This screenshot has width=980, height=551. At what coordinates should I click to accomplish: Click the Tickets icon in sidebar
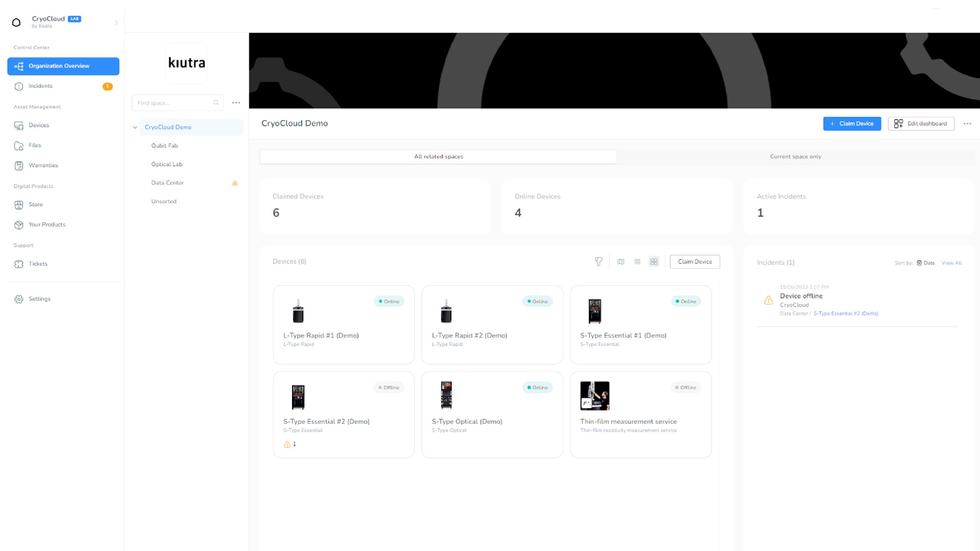18,263
